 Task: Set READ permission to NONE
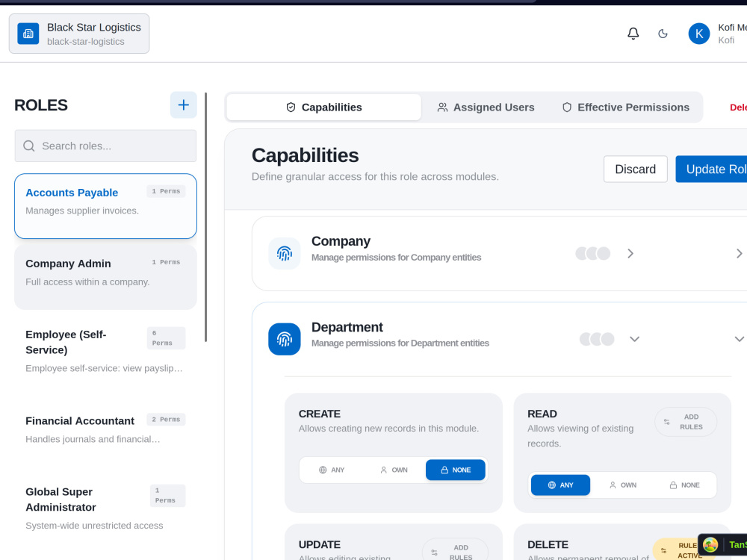point(684,485)
